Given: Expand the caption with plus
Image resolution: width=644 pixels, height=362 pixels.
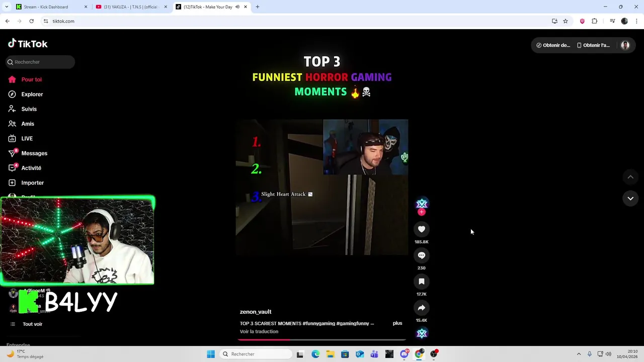Looking at the screenshot, I should [397, 323].
